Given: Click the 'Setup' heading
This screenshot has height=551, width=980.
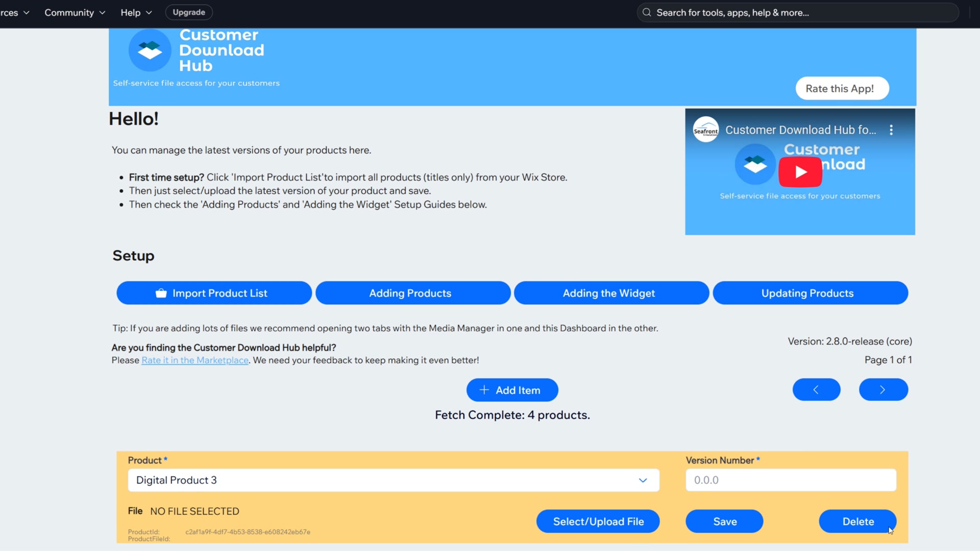Looking at the screenshot, I should click(133, 256).
